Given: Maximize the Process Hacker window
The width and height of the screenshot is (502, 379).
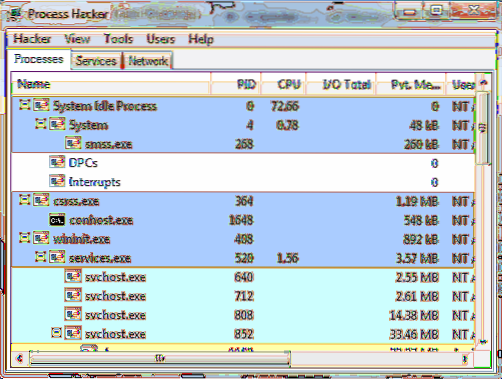Looking at the screenshot, I should 436,11.
